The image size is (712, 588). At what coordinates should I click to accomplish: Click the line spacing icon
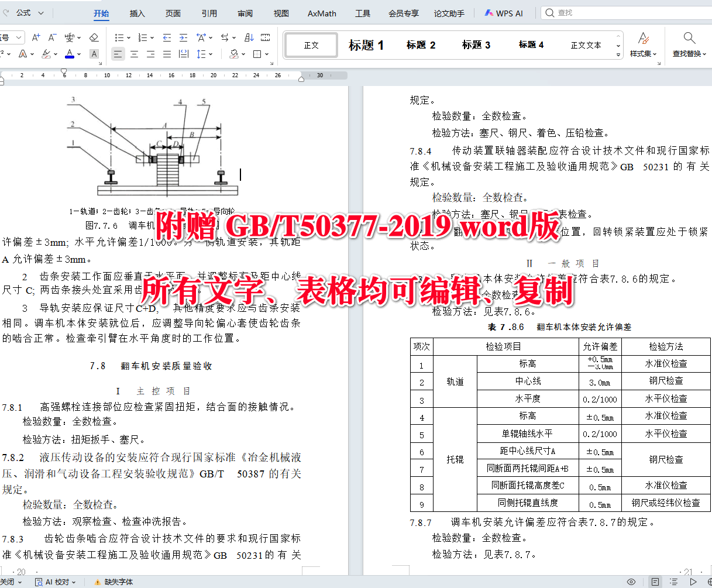pyautogui.click(x=201, y=54)
